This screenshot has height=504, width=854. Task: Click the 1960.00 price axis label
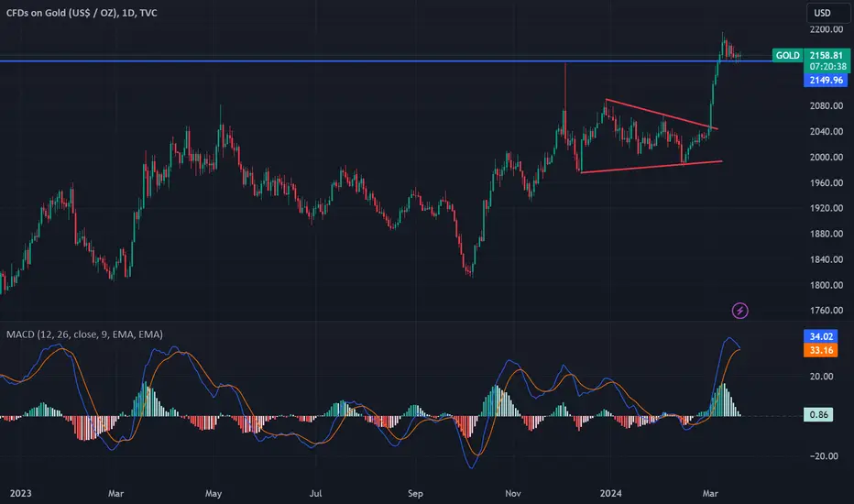pyautogui.click(x=827, y=182)
